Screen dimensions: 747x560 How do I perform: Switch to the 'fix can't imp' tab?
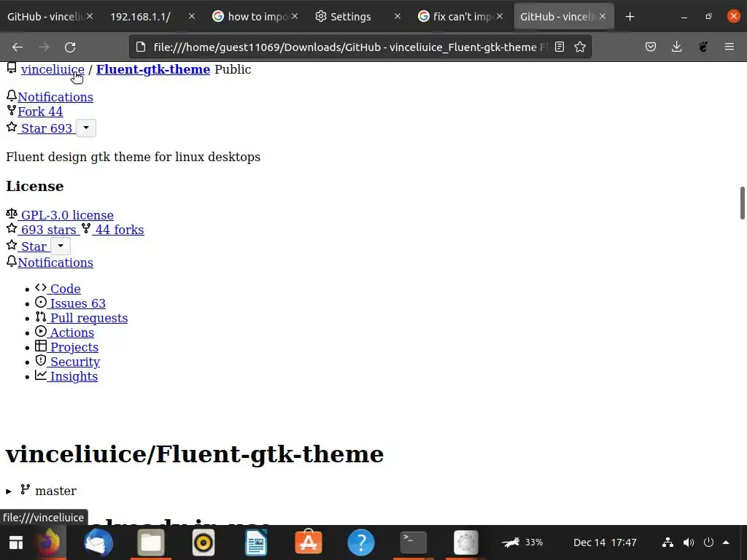pos(462,17)
